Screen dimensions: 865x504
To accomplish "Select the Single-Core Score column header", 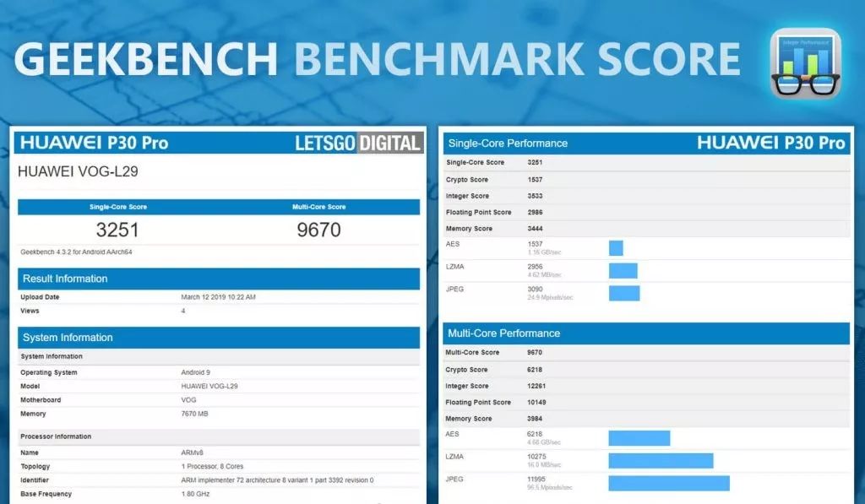I will point(119,207).
